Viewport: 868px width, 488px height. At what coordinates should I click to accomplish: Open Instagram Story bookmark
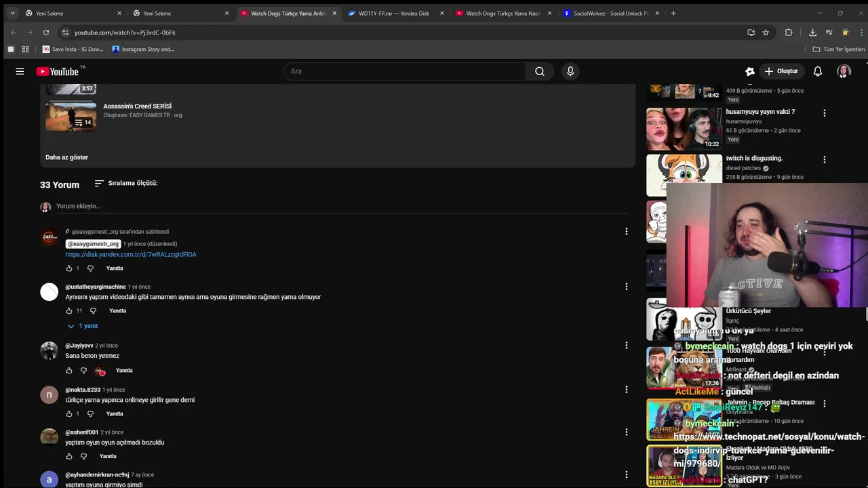(x=143, y=49)
